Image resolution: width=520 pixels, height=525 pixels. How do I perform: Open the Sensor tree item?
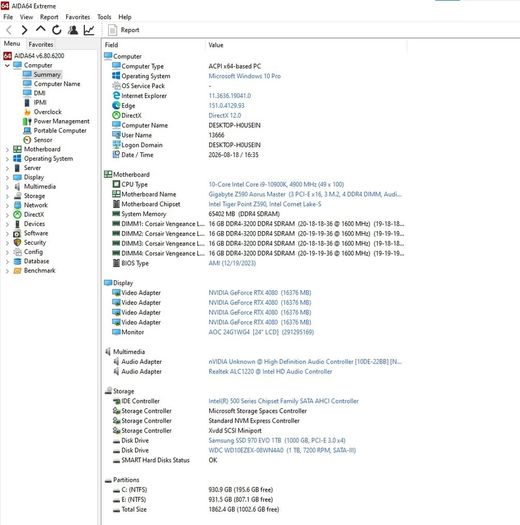pyautogui.click(x=43, y=140)
